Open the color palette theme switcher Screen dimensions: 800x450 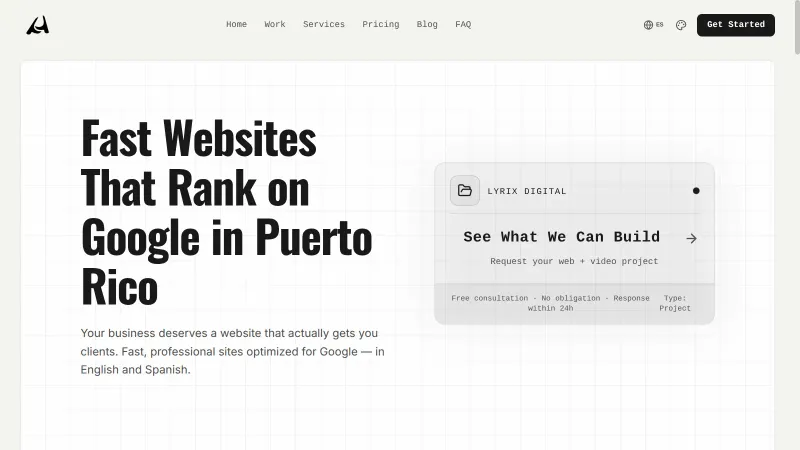tap(681, 25)
